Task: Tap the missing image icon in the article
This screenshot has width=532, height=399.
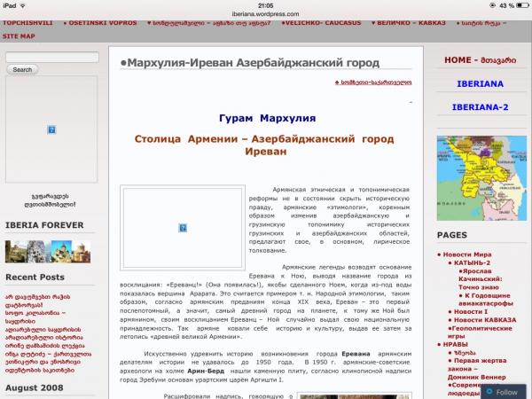Action: 182,227
